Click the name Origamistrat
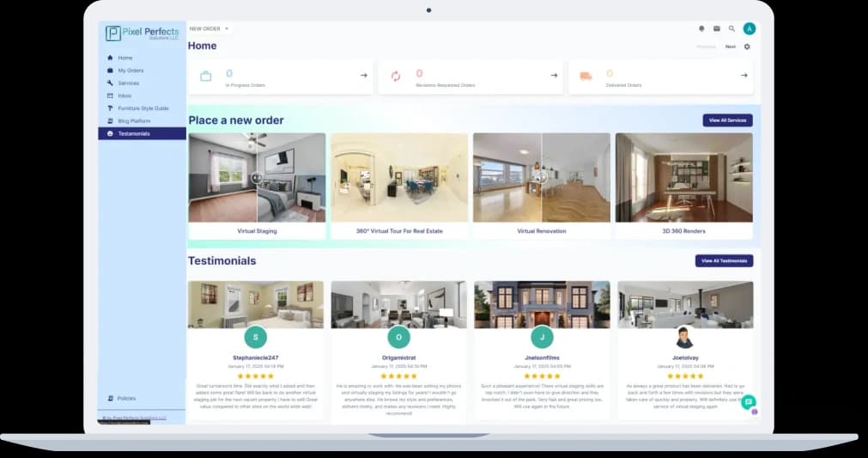The height and width of the screenshot is (458, 868). pos(398,357)
